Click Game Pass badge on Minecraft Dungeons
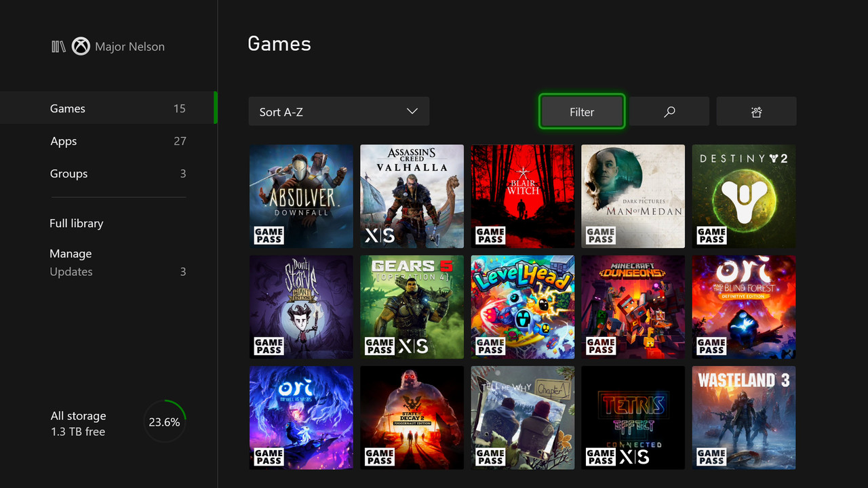 pos(601,346)
